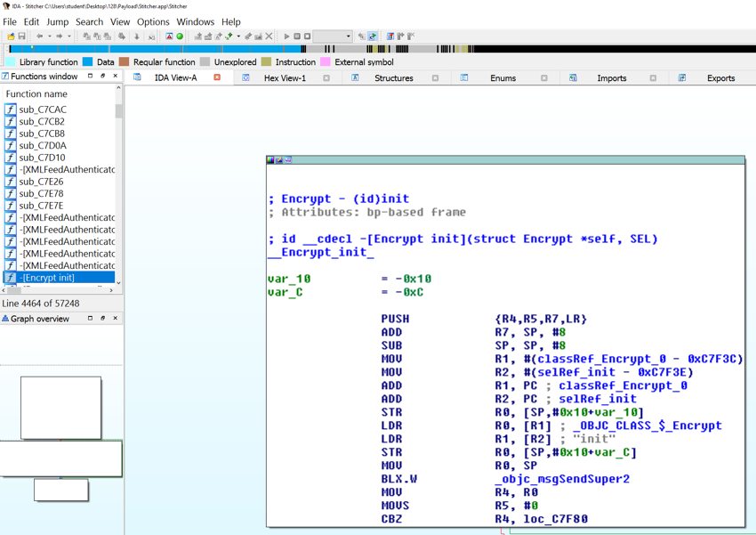Switch to the Imports tab
This screenshot has width=756, height=535.
(x=611, y=78)
